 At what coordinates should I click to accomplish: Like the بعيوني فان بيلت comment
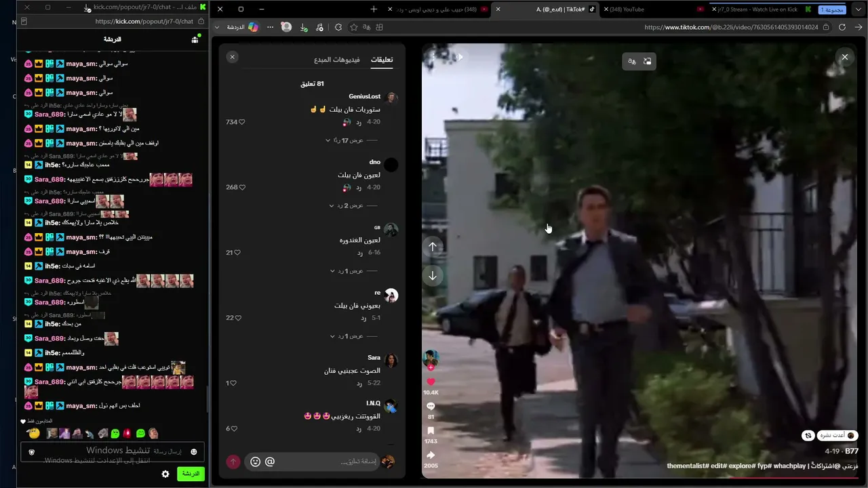(x=238, y=318)
